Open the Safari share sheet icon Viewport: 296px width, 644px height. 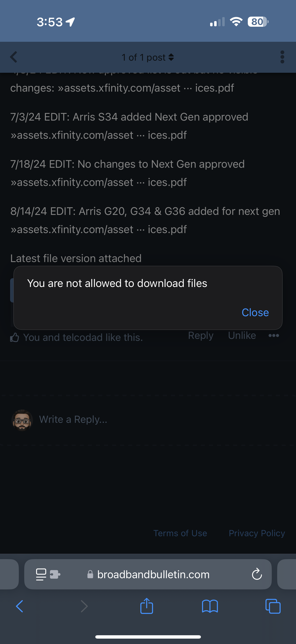pyautogui.click(x=146, y=606)
